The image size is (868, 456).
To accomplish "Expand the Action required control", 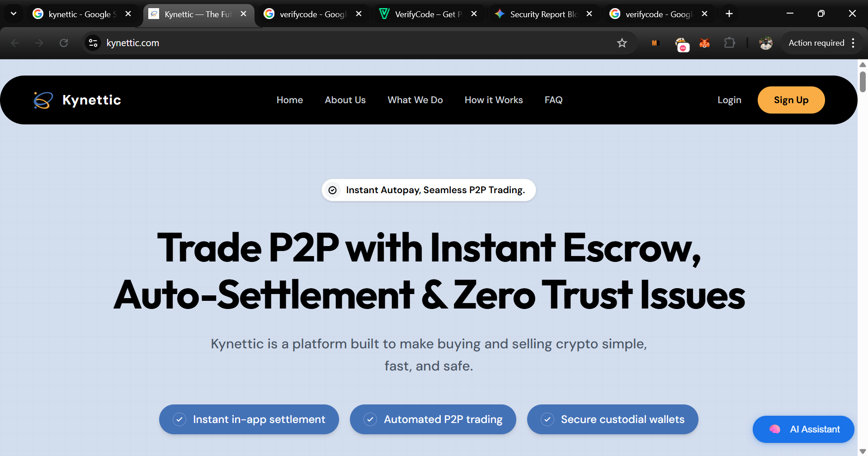I will [816, 43].
